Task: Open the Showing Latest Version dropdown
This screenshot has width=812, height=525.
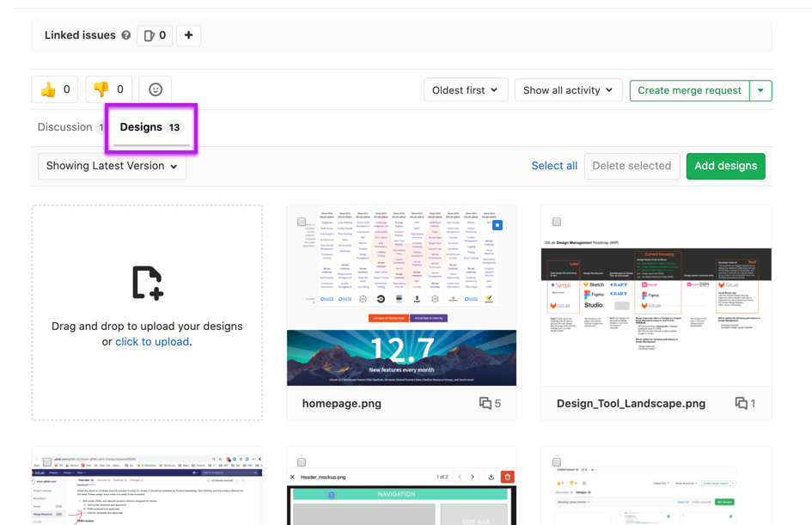Action: (112, 166)
